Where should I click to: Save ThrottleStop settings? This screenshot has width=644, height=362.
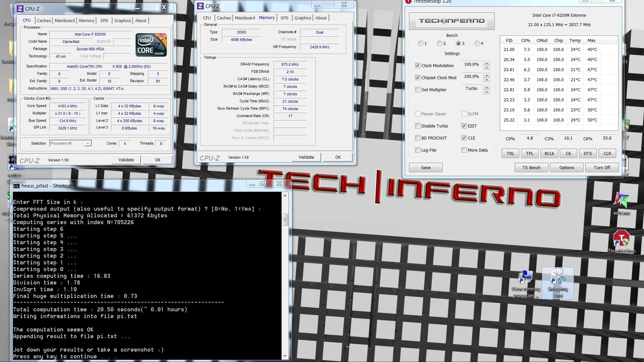[426, 167]
